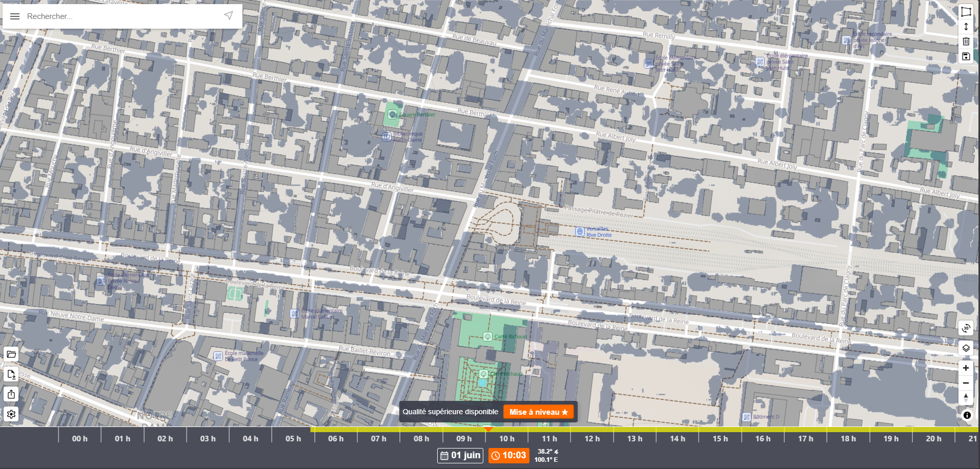980x469 pixels.
Task: Select the draw area polygon tool
Action: pyautogui.click(x=966, y=12)
